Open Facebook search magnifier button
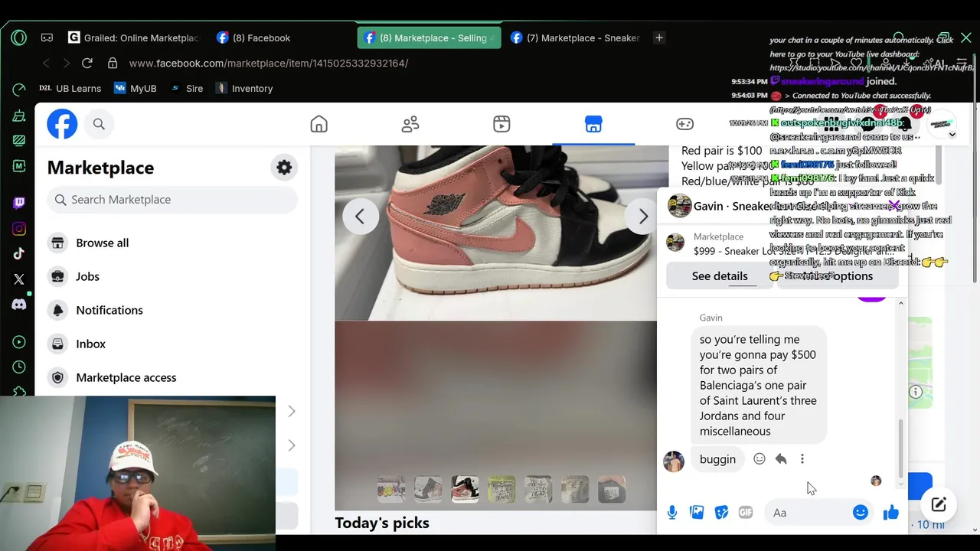Viewport: 980px width, 551px height. [x=99, y=124]
